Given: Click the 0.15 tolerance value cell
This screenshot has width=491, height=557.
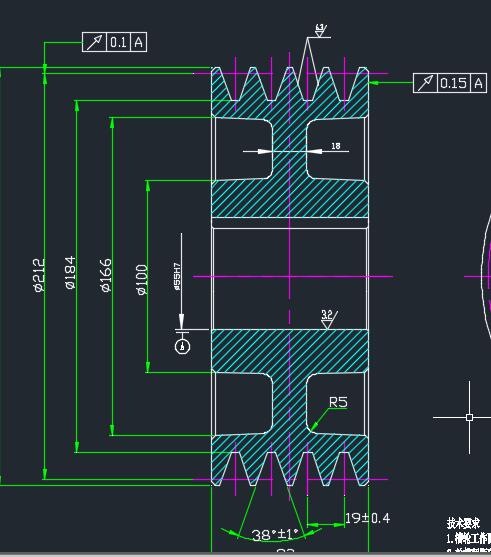Looking at the screenshot, I should click(453, 83).
